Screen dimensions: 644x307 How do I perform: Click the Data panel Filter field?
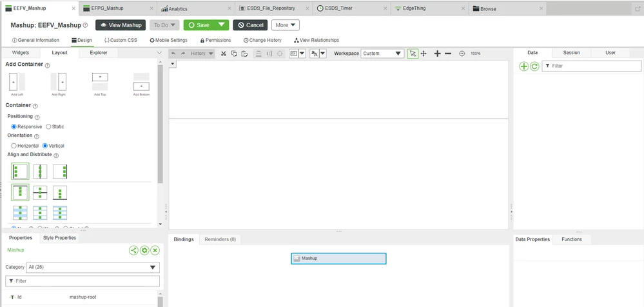click(591, 66)
